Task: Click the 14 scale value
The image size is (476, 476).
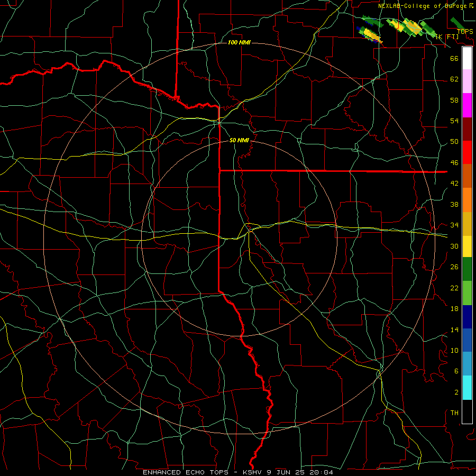Action: click(x=454, y=329)
